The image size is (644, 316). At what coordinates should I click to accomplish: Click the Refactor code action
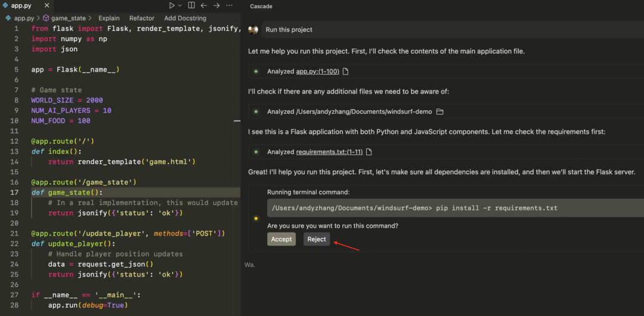[x=141, y=18]
